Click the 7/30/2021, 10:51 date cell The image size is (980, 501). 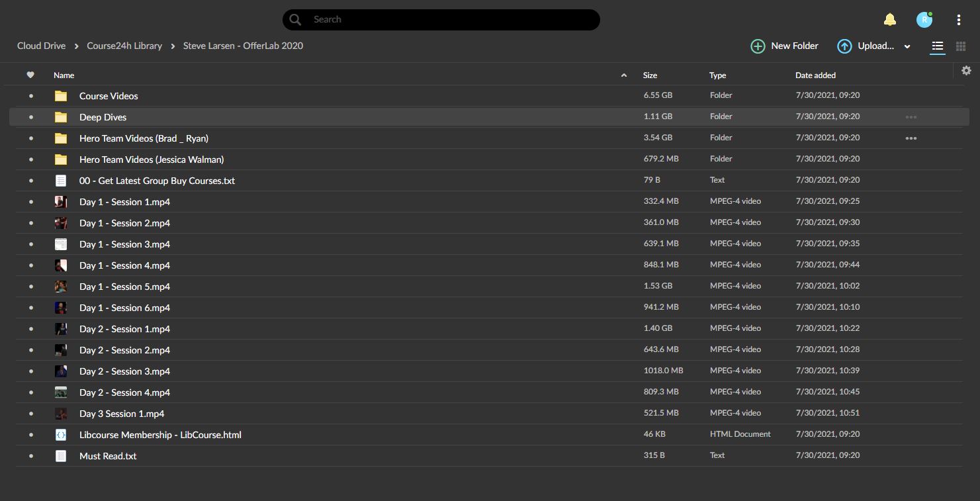828,413
